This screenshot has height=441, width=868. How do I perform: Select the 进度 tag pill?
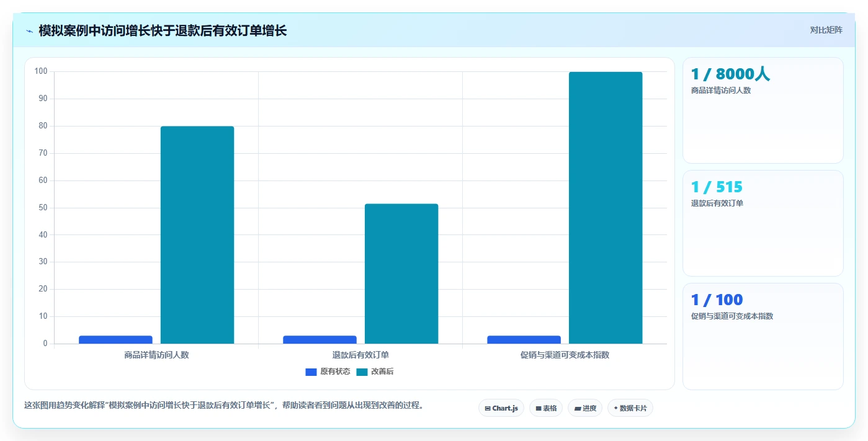pyautogui.click(x=585, y=408)
